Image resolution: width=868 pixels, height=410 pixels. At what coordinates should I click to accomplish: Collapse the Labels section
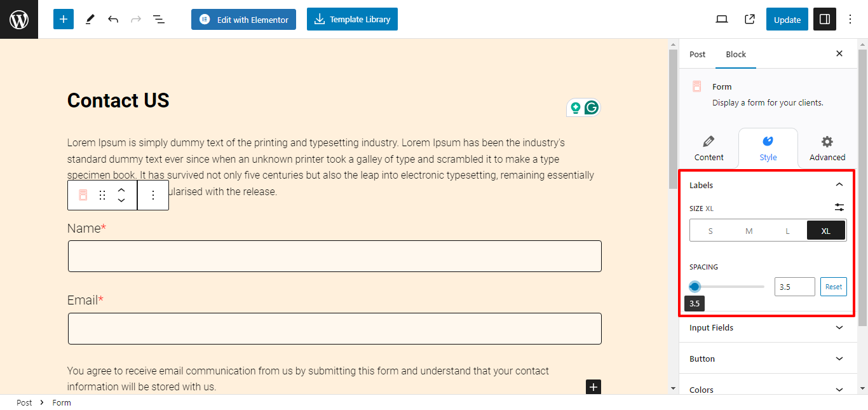point(839,185)
